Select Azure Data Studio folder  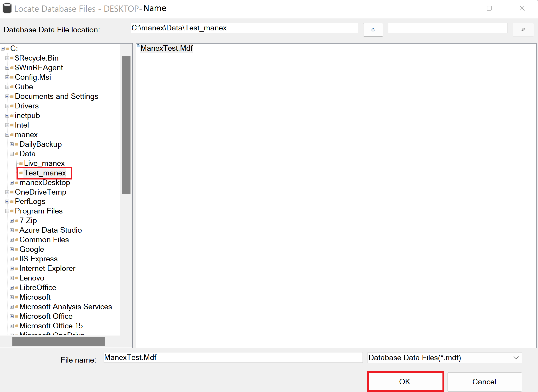tap(51, 230)
